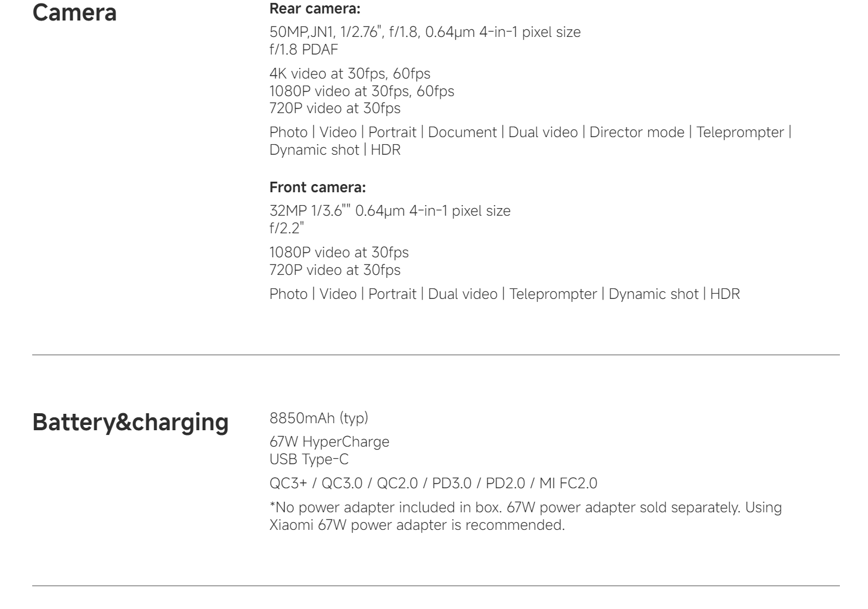Select the Rear camera subheading
This screenshot has height=609, width=868.
315,9
